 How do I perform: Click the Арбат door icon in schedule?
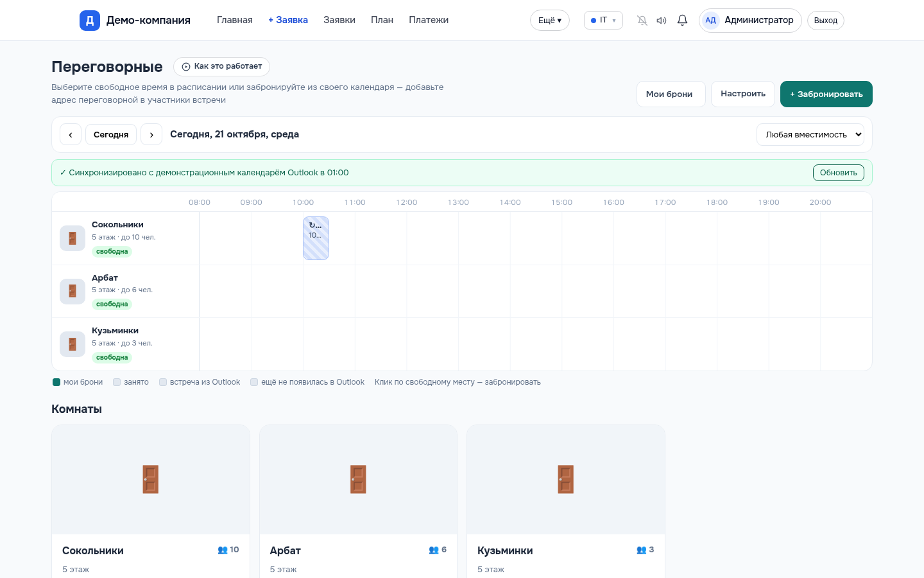[73, 291]
